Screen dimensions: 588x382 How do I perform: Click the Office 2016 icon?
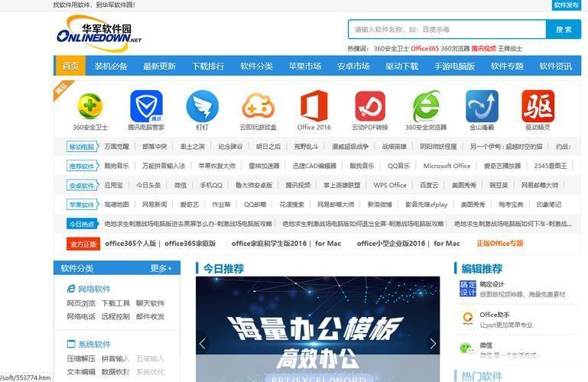pos(313,107)
